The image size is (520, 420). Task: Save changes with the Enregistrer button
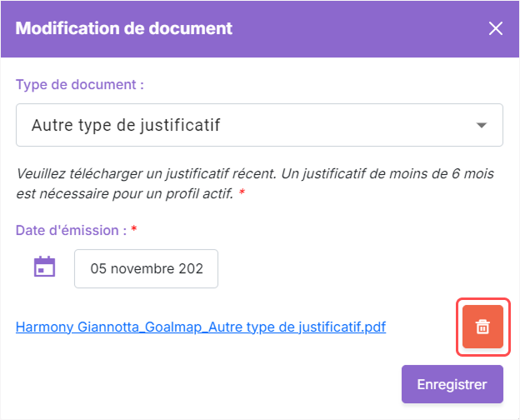pos(452,384)
